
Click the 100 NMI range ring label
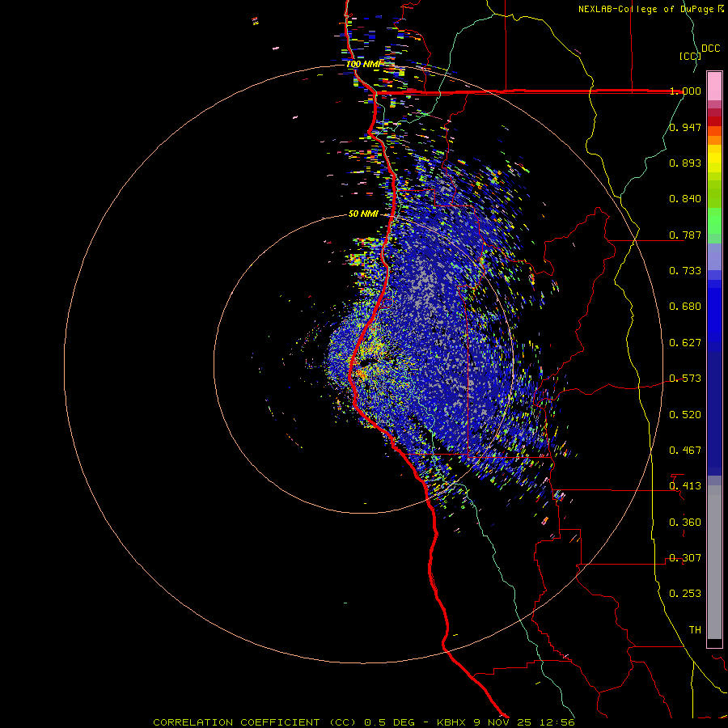pyautogui.click(x=363, y=64)
